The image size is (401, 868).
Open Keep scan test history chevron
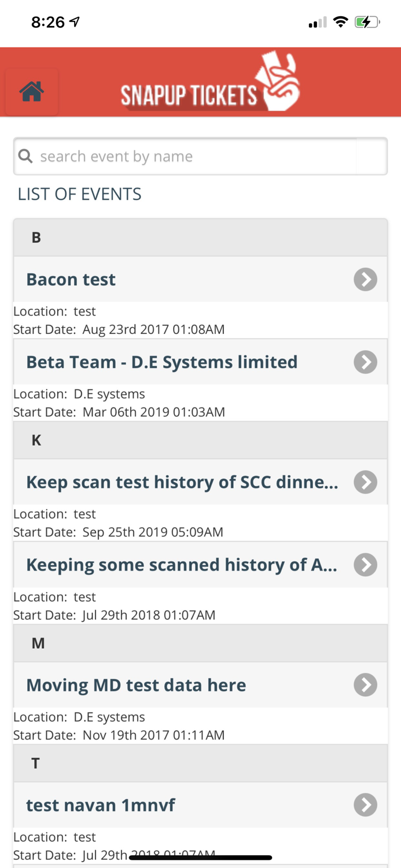click(x=365, y=482)
